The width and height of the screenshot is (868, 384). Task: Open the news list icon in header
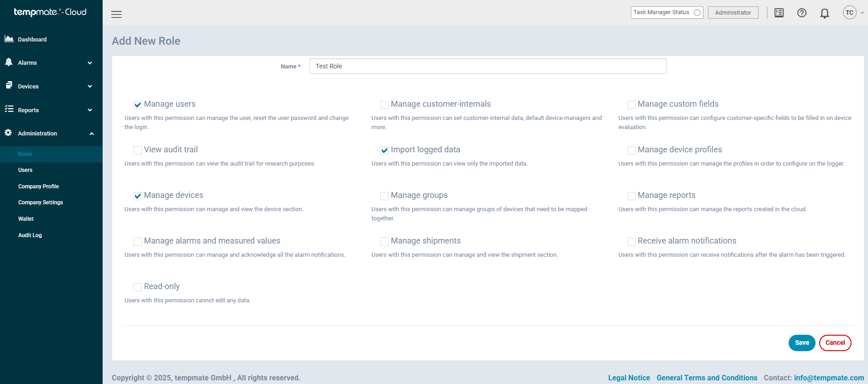(x=779, y=13)
